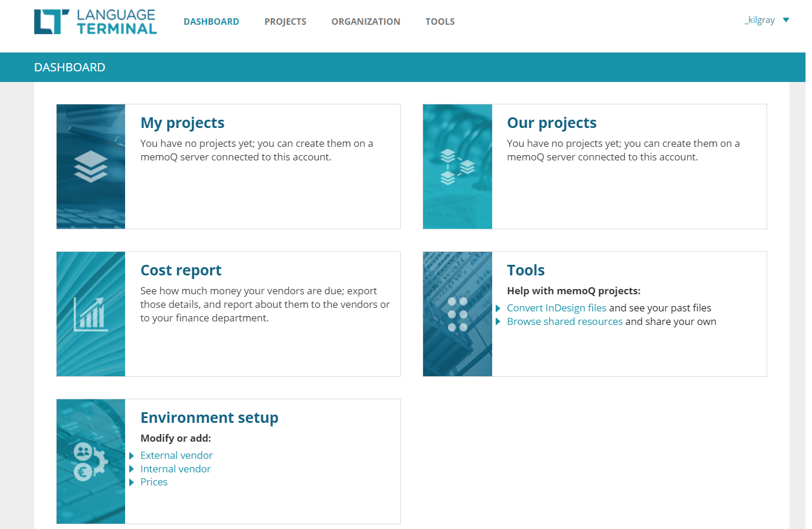
Task: Switch to the Dashboard nav tab
Action: tap(211, 22)
